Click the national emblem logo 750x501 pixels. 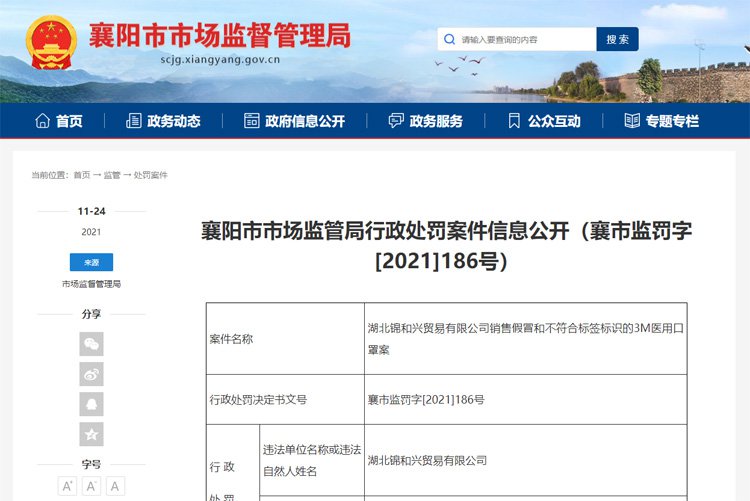(x=52, y=41)
